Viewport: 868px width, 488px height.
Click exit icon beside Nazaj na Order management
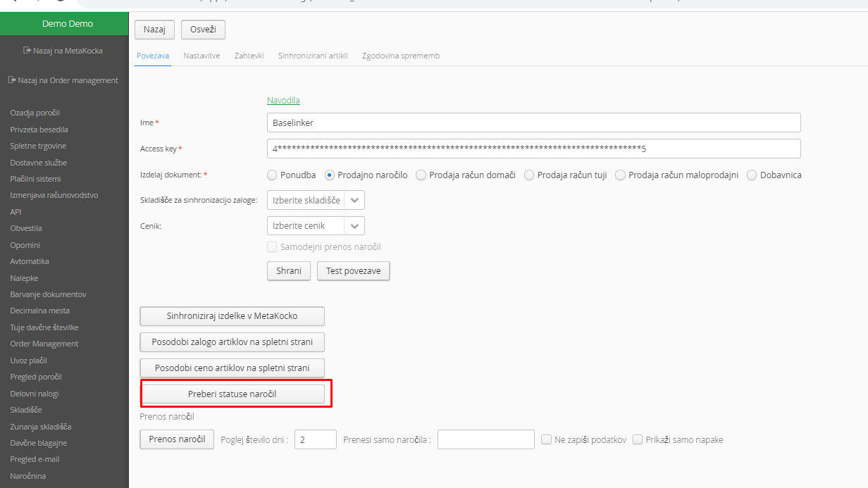(x=12, y=80)
